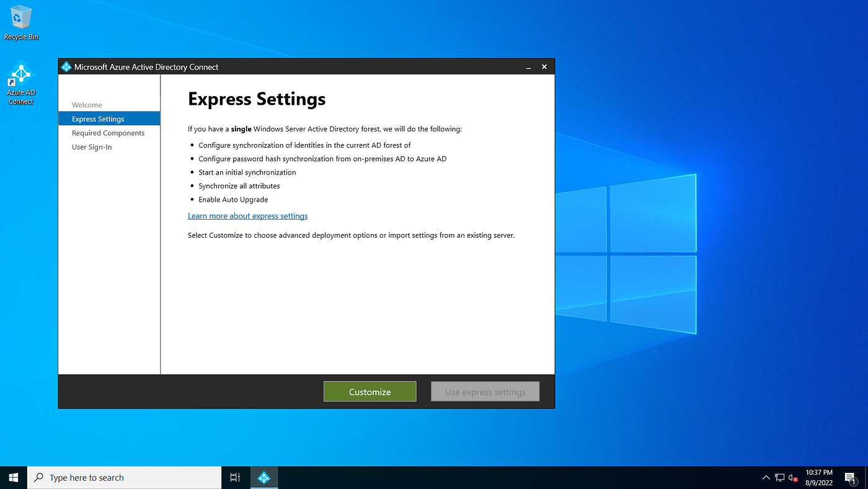Switch to the User Sign-In step
The height and width of the screenshot is (489, 868).
pos(92,147)
